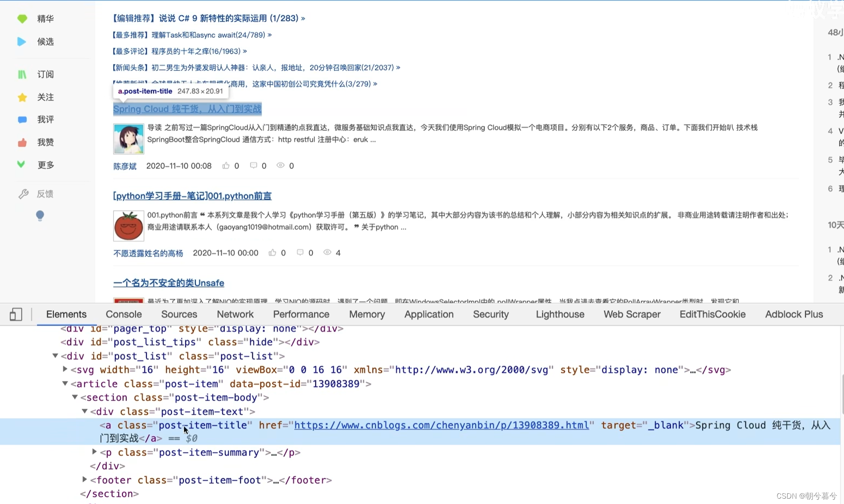Open 最多评论 程序员的十年之痒 link
Screen dimensions: 844x504
[179, 51]
